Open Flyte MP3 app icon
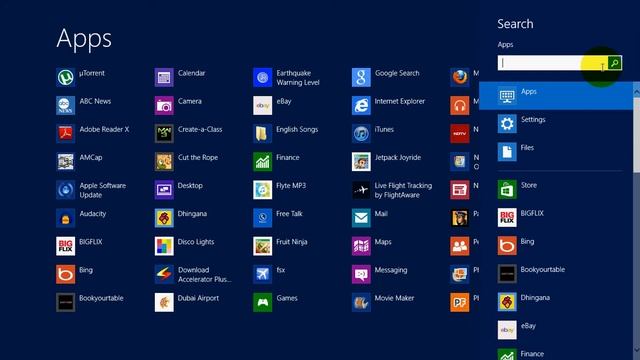This screenshot has height=360, width=640. pyautogui.click(x=262, y=190)
